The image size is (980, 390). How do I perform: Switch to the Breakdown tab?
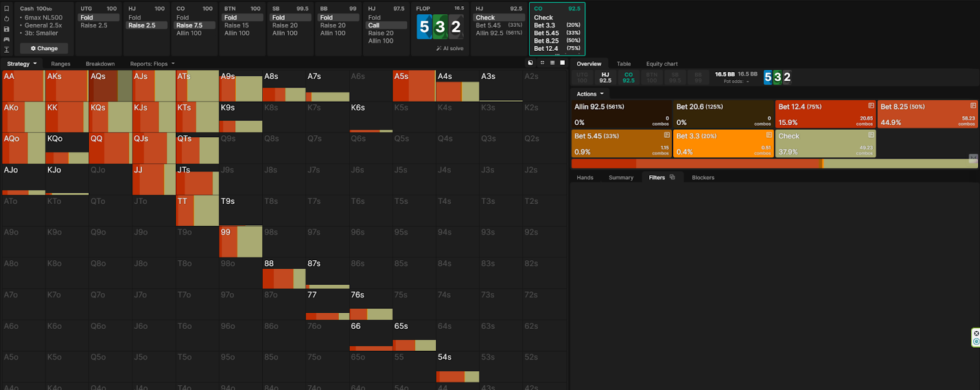coord(100,64)
